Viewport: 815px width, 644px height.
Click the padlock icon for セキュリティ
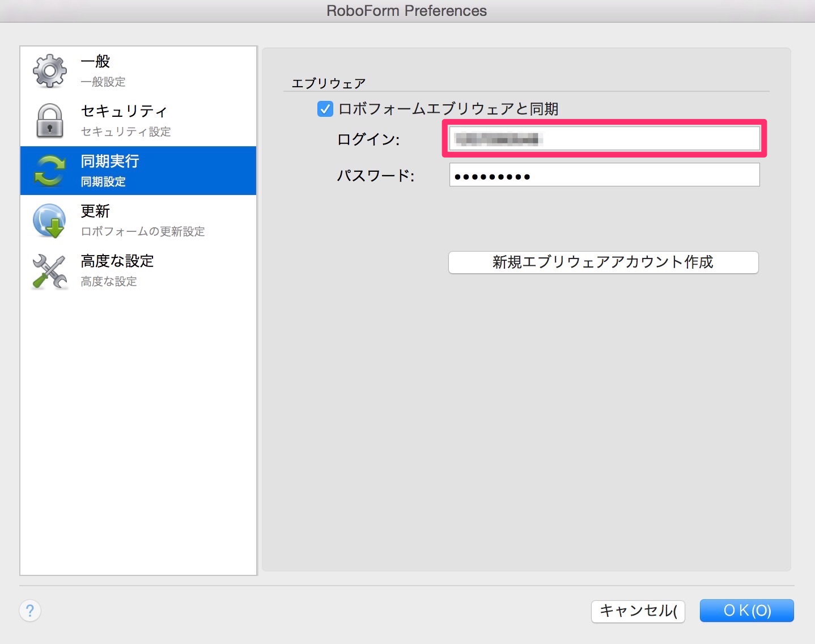pyautogui.click(x=50, y=121)
